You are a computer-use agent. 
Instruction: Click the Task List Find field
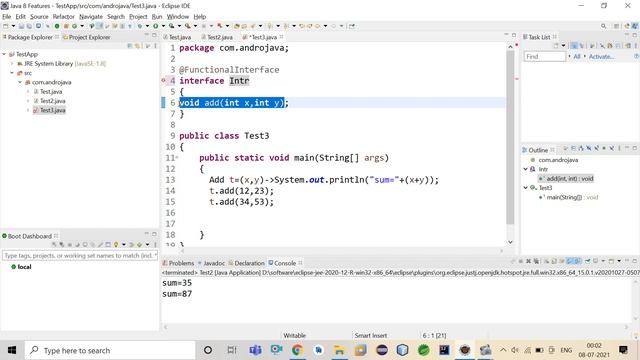[x=544, y=57]
